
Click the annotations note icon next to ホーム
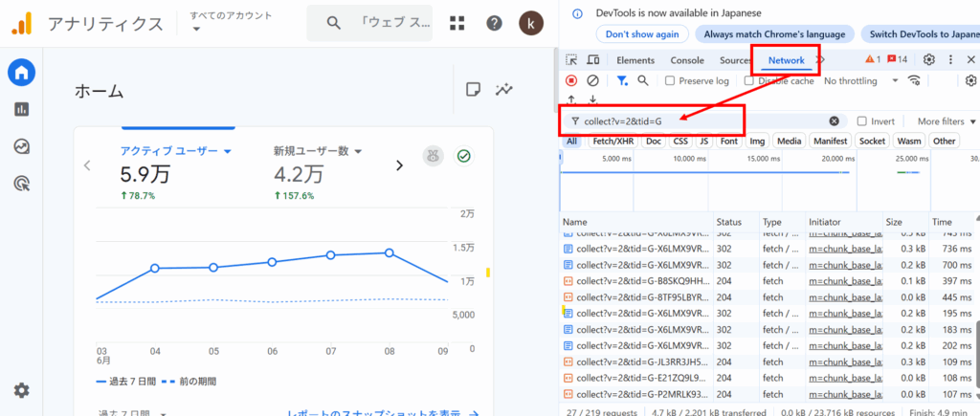pos(473,89)
